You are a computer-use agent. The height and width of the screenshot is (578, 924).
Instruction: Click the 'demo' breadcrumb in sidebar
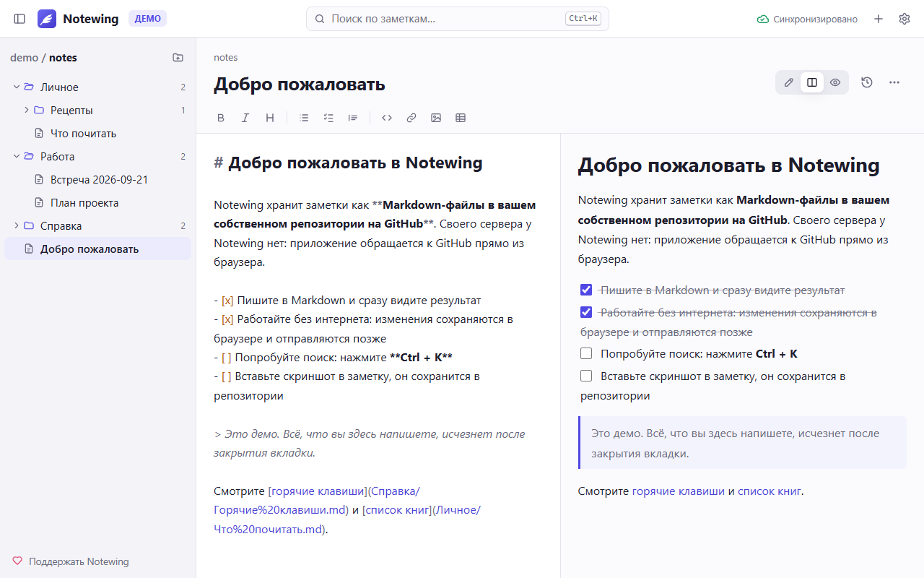coord(24,58)
